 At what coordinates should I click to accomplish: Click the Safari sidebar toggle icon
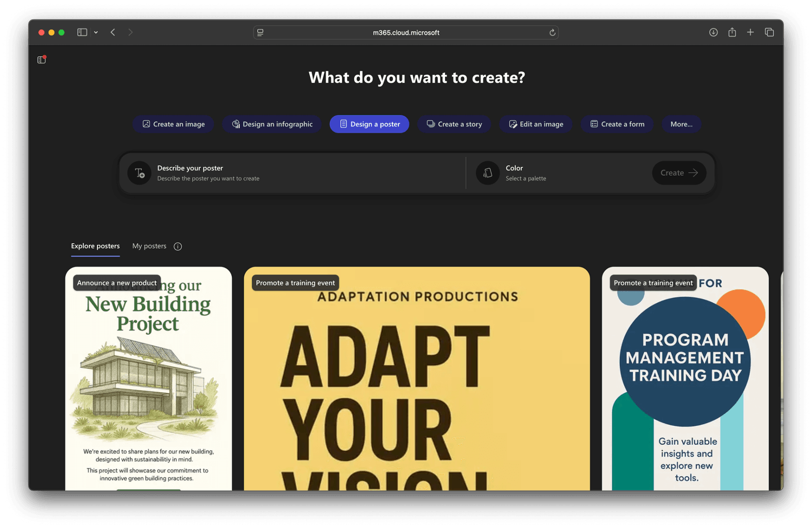click(82, 32)
